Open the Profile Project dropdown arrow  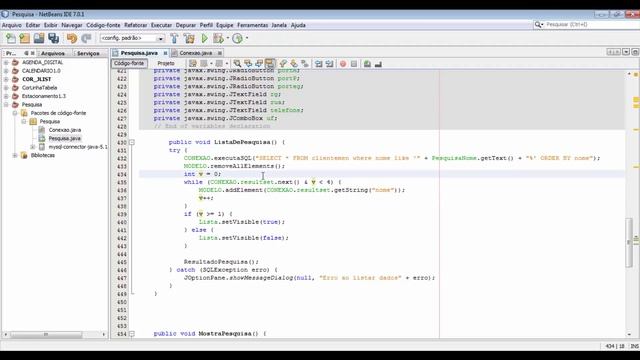pos(247,38)
